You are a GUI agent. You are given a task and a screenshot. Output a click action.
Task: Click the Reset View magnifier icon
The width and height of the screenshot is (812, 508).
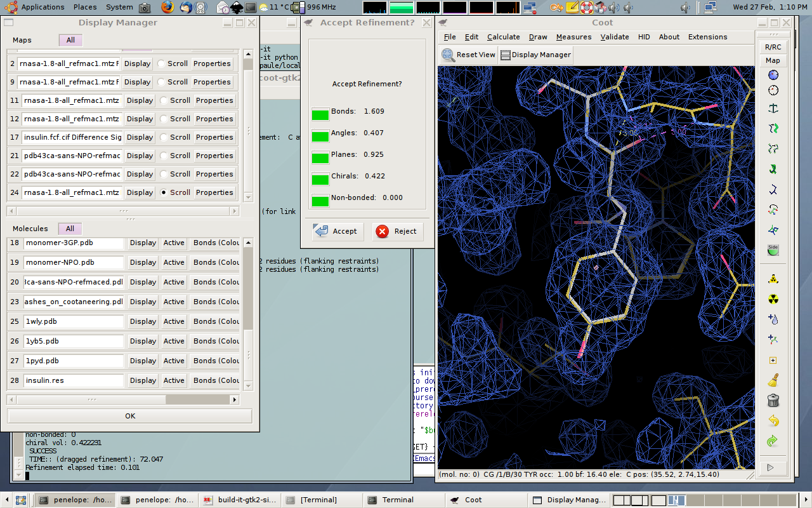449,55
